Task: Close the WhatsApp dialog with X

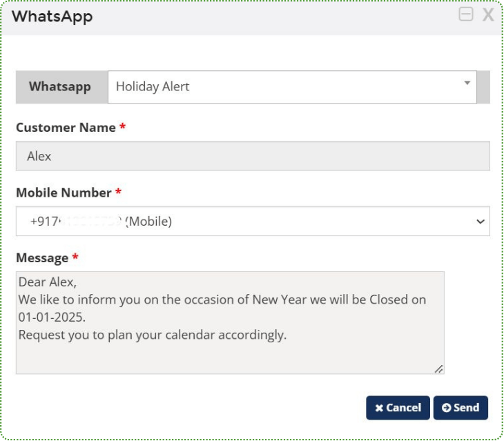Action: [488, 14]
